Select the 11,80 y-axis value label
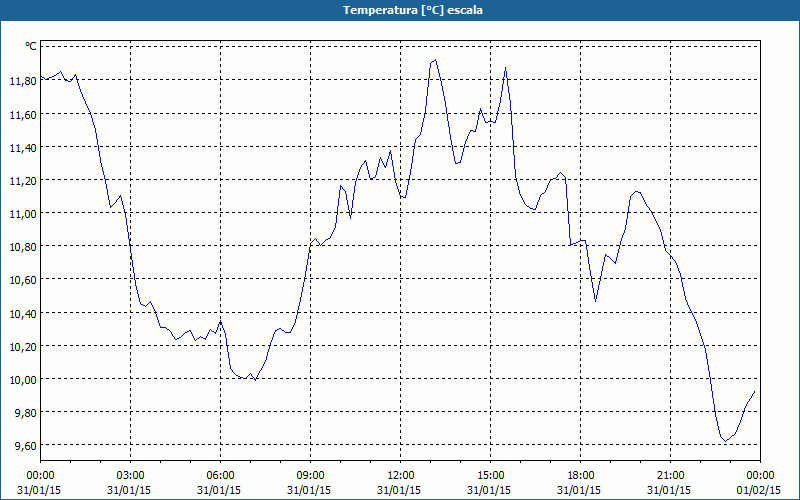Screen dimensions: 800x500 tap(23, 81)
